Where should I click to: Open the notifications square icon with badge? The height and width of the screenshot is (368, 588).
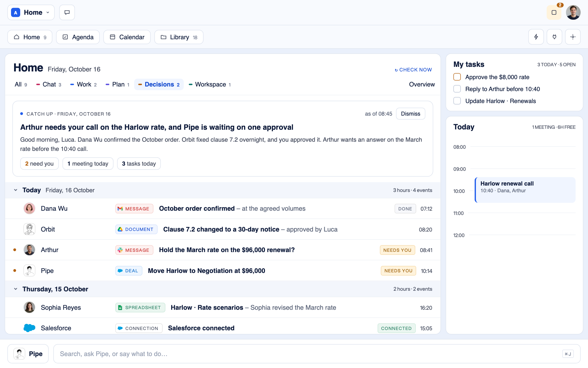pos(554,13)
